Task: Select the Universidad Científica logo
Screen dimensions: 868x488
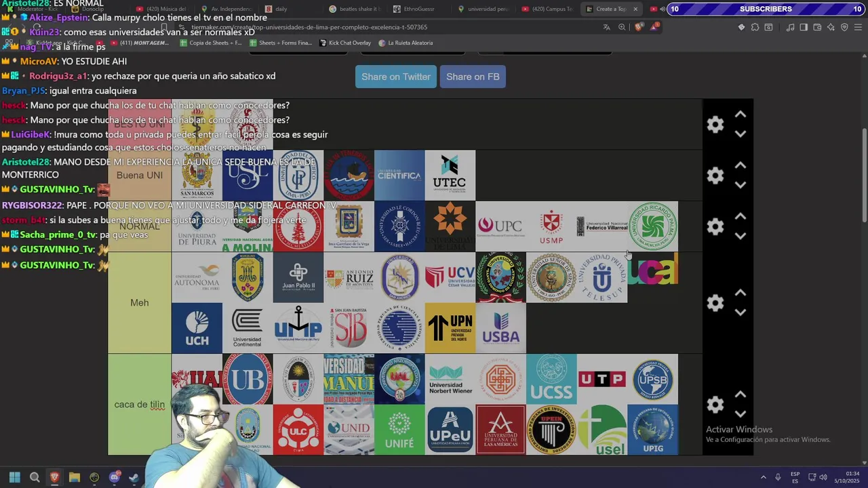Action: point(399,176)
